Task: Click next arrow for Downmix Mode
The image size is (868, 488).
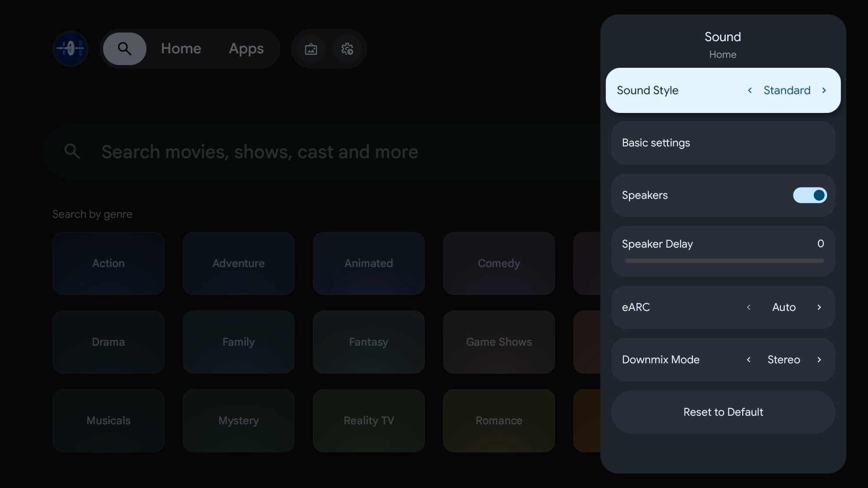Action: point(819,360)
